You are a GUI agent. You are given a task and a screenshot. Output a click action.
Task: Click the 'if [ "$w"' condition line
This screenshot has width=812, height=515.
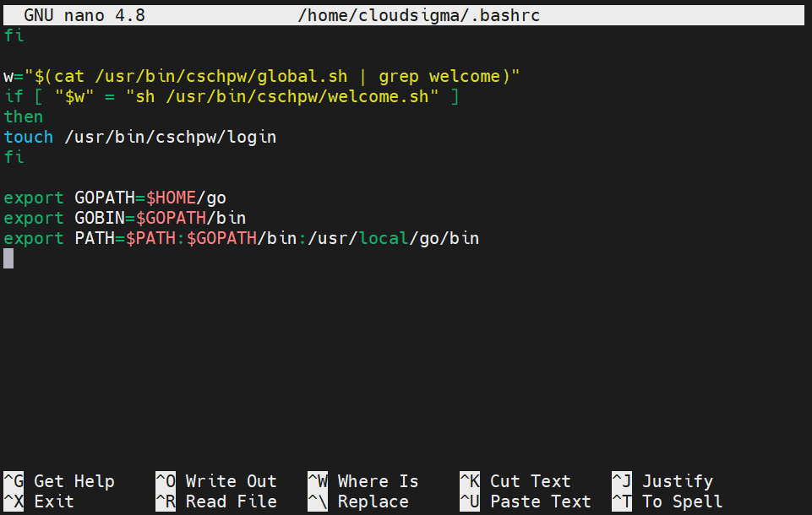[x=231, y=96]
